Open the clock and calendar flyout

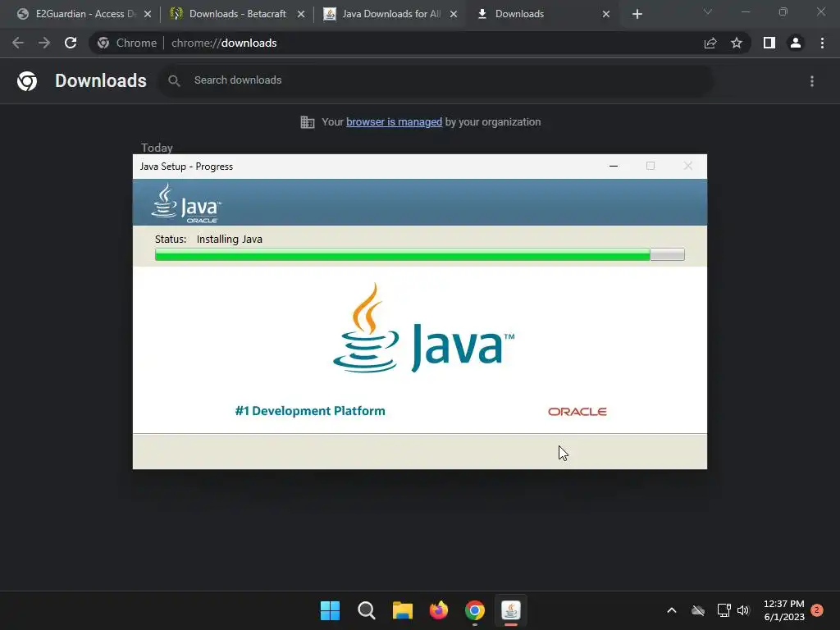[x=784, y=610]
